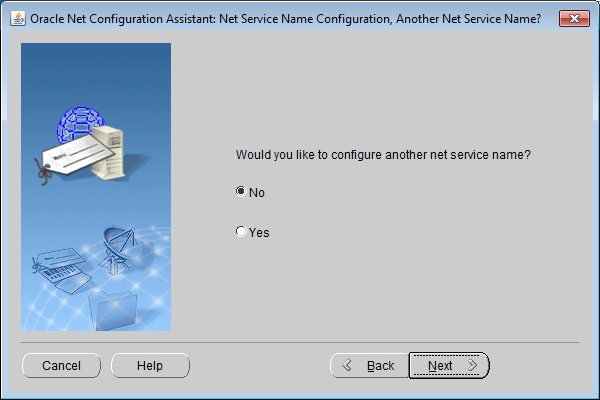The image size is (600, 400).
Task: Click the faded folder graphic
Action: pos(112,310)
